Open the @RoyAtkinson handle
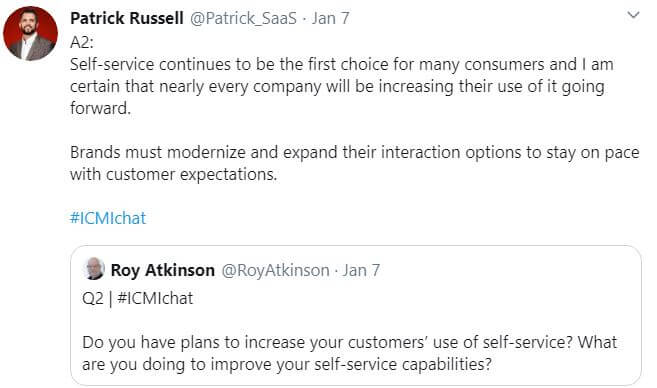 [275, 270]
